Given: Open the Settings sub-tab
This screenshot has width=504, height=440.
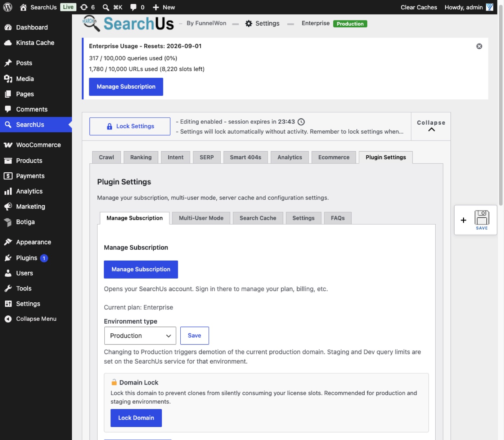Looking at the screenshot, I should tap(303, 218).
